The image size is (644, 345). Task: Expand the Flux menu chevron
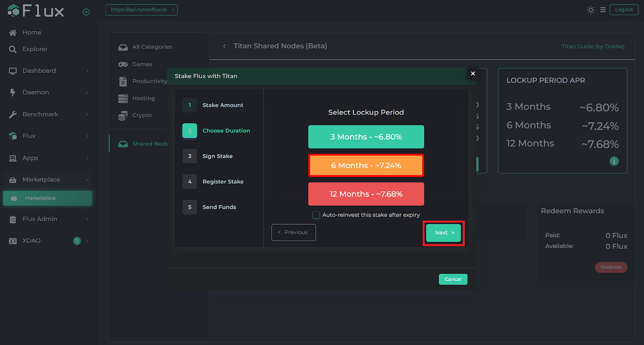87,136
